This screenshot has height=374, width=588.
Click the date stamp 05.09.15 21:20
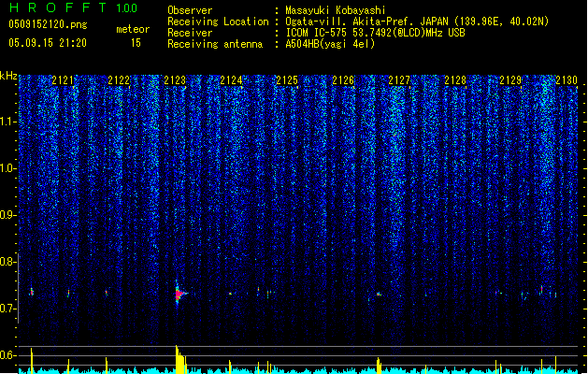click(x=48, y=43)
